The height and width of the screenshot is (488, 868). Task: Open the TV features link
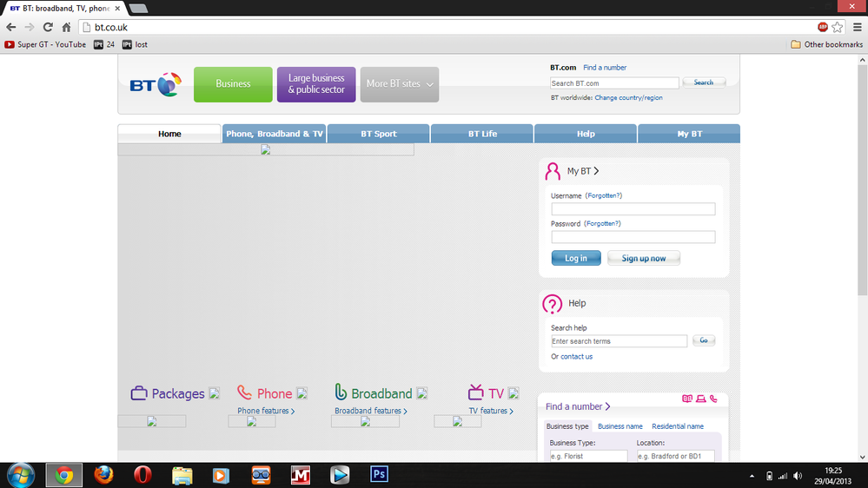point(491,411)
